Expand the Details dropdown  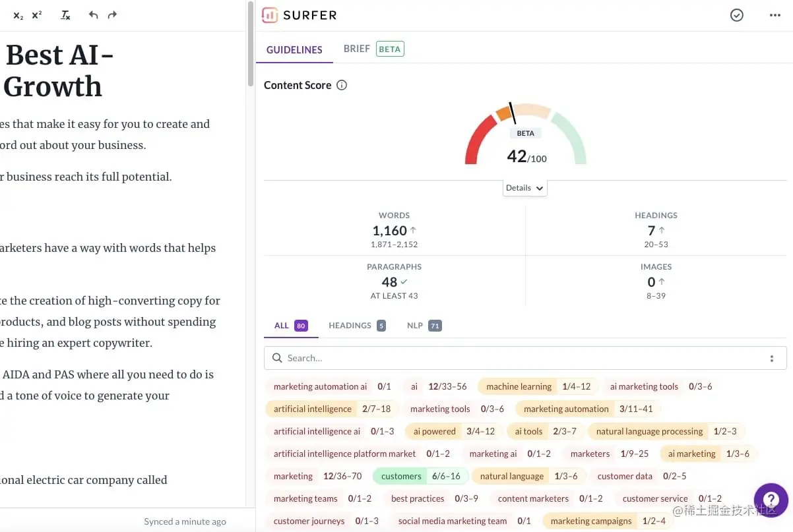(524, 188)
